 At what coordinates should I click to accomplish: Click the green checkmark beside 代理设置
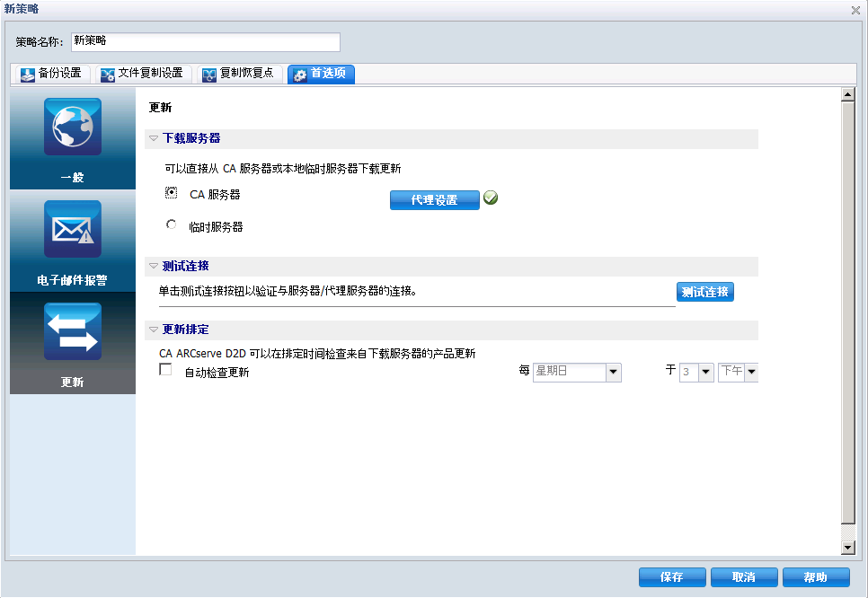490,197
